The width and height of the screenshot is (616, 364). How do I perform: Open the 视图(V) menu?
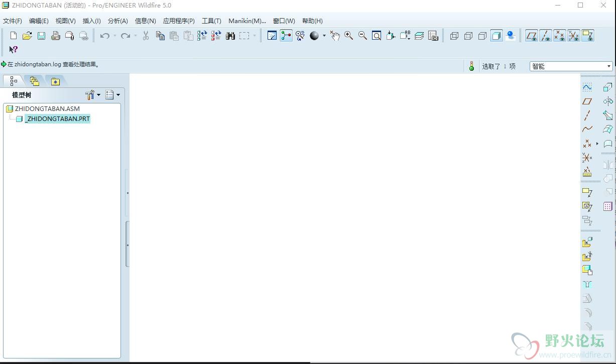click(65, 21)
